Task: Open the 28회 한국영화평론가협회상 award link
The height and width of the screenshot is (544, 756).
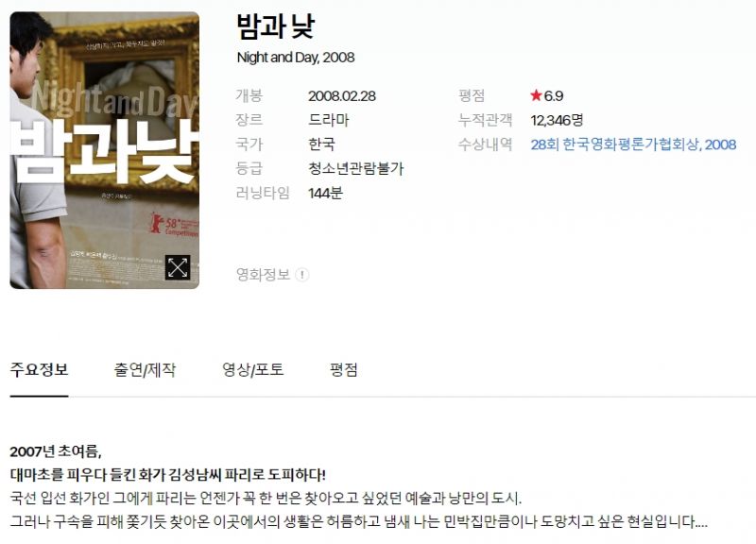Action: tap(633, 144)
